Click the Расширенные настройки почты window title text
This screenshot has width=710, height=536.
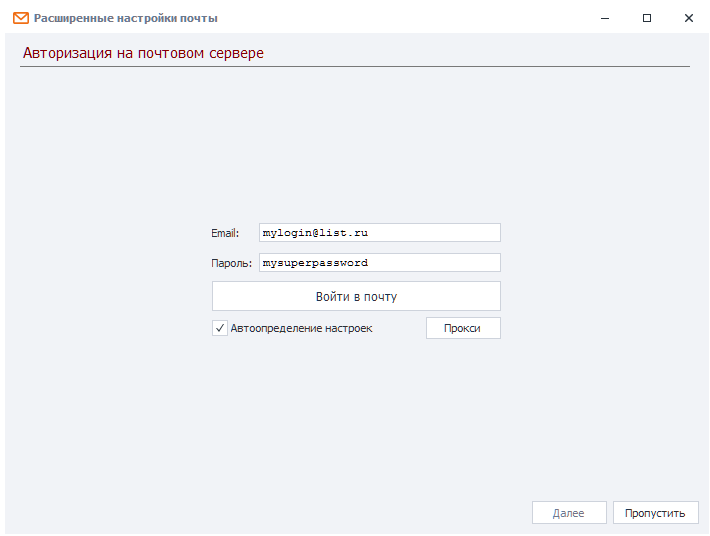click(x=126, y=18)
